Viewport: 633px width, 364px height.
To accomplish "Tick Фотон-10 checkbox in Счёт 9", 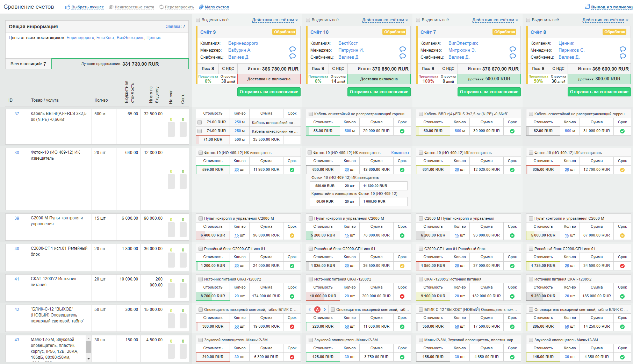I will pos(201,153).
